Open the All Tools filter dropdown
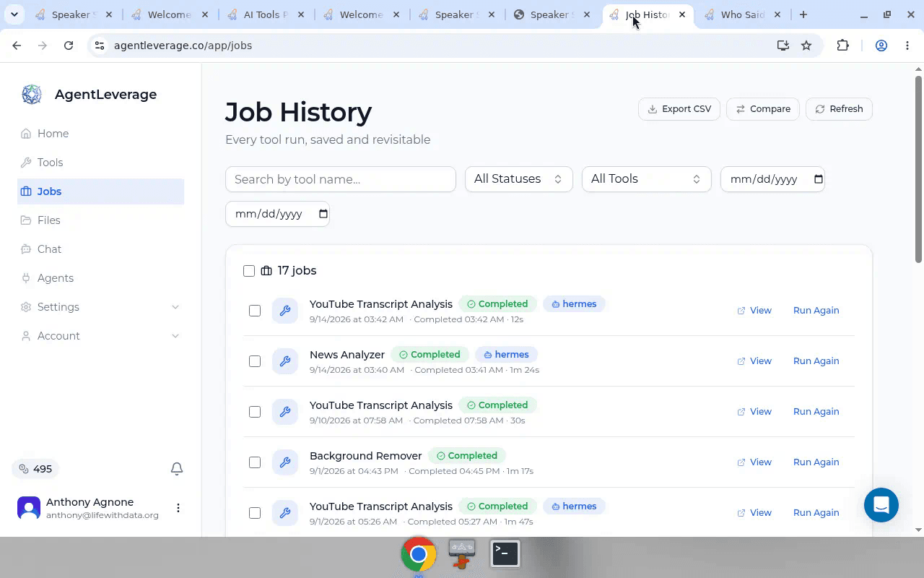The width and height of the screenshot is (924, 578). pyautogui.click(x=647, y=179)
